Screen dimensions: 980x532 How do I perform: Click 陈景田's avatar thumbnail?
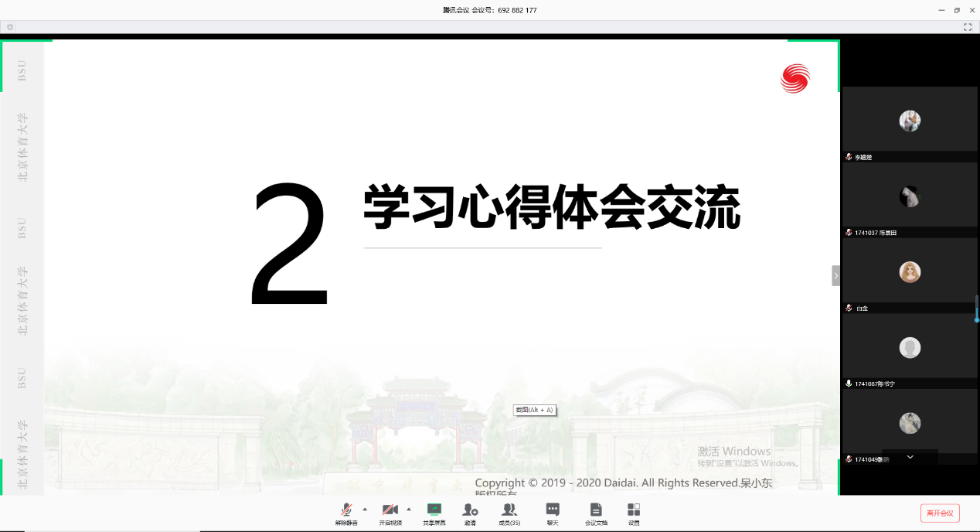pyautogui.click(x=910, y=196)
